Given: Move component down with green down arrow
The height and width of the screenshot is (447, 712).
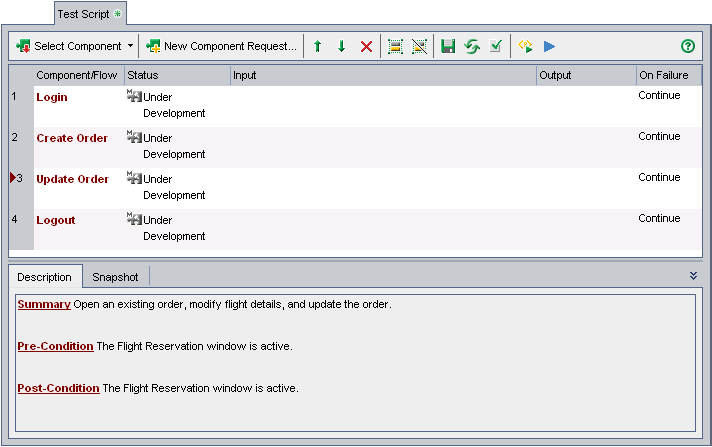Looking at the screenshot, I should (x=341, y=47).
